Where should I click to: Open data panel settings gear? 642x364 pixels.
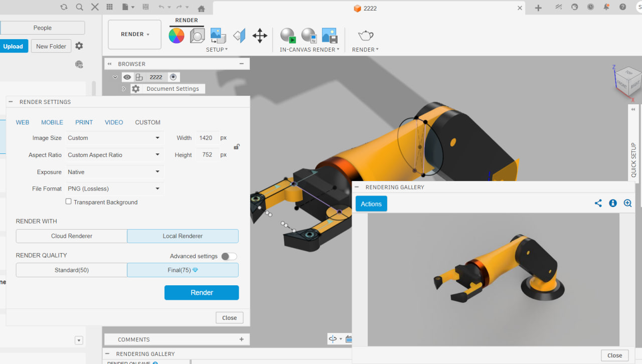coord(79,46)
